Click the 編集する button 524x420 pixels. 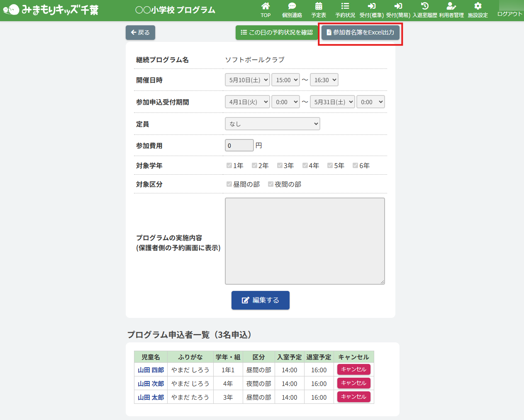(260, 300)
